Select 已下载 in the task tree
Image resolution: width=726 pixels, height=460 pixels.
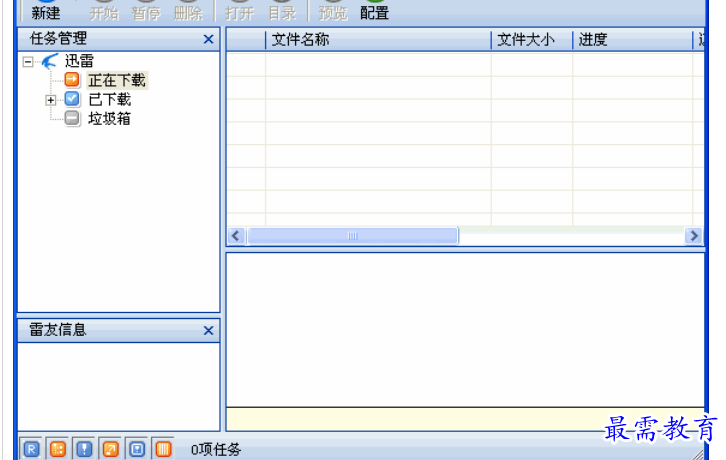point(110,100)
